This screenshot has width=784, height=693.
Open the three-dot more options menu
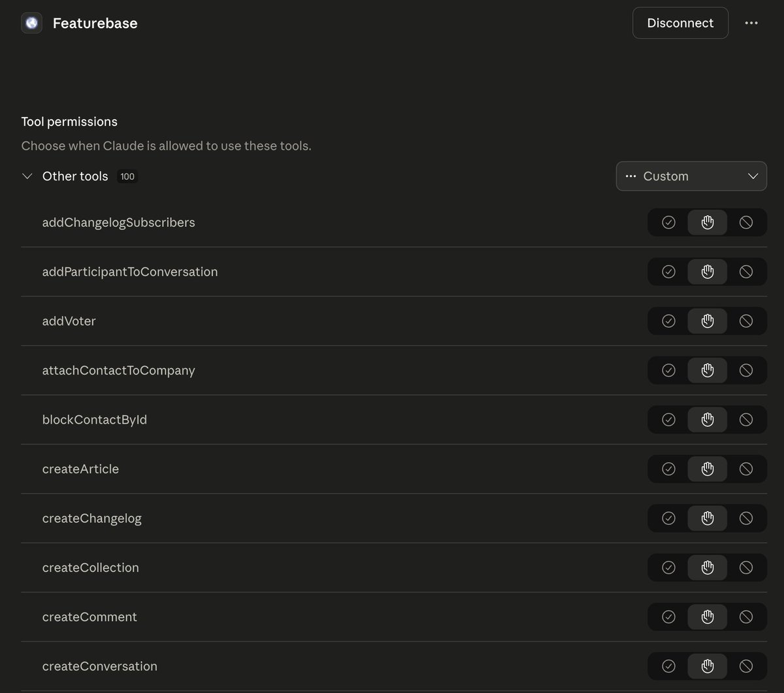point(751,23)
